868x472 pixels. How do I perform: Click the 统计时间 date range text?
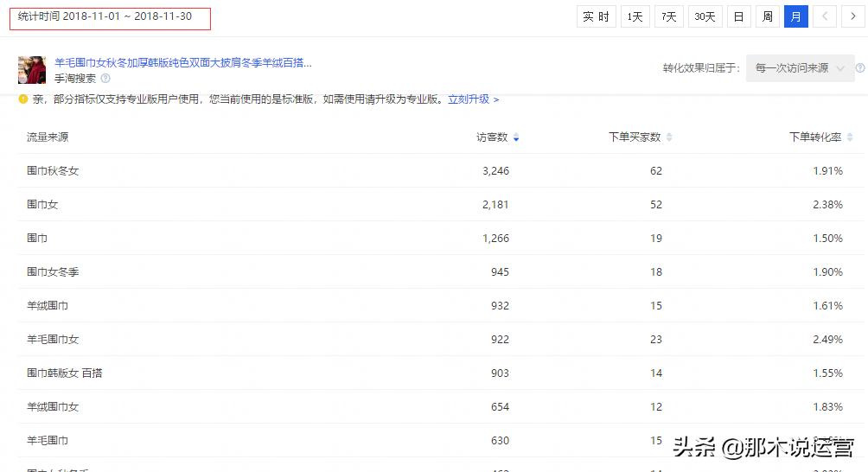[x=105, y=16]
